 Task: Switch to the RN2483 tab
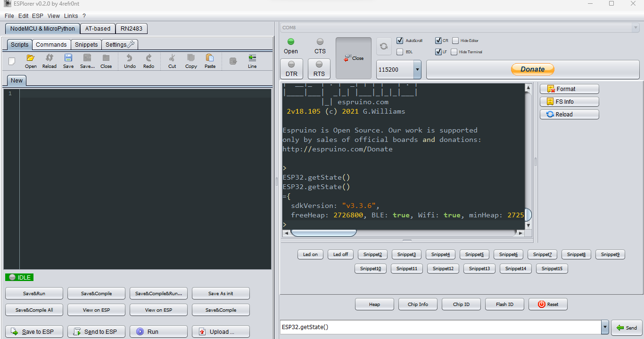point(132,29)
